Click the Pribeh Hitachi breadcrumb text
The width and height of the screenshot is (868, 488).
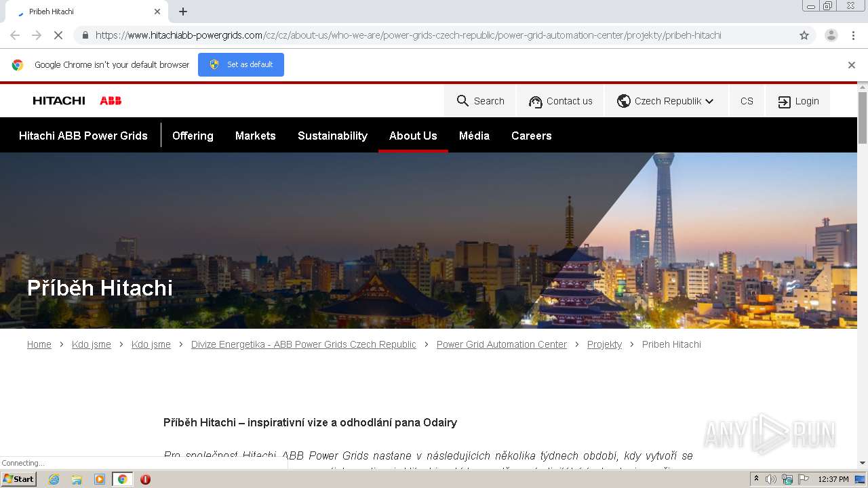[x=671, y=344]
